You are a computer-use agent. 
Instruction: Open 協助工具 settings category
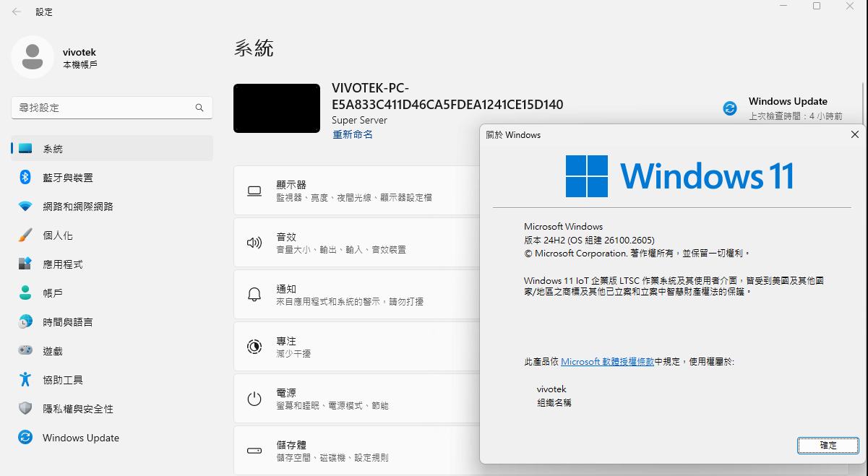112,380
